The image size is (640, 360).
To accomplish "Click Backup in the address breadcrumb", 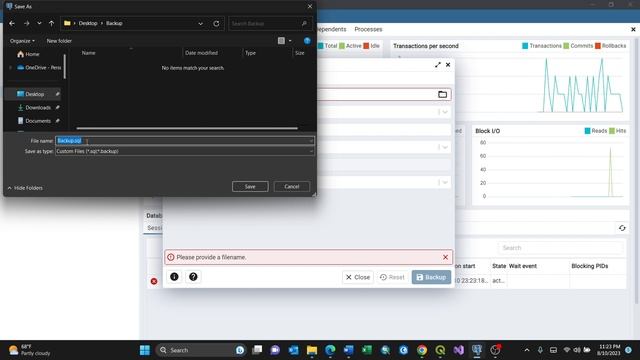I will tap(114, 23).
